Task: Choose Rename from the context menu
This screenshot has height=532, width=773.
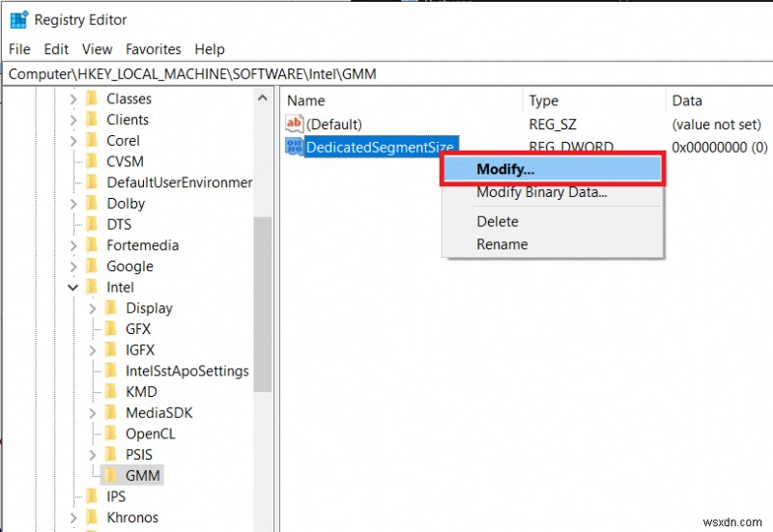Action: (553, 244)
